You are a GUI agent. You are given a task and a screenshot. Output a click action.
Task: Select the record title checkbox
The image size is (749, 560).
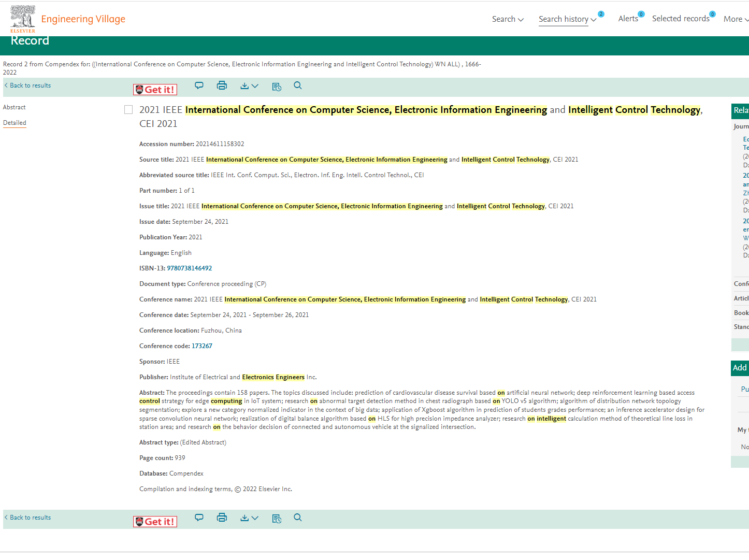coord(128,110)
